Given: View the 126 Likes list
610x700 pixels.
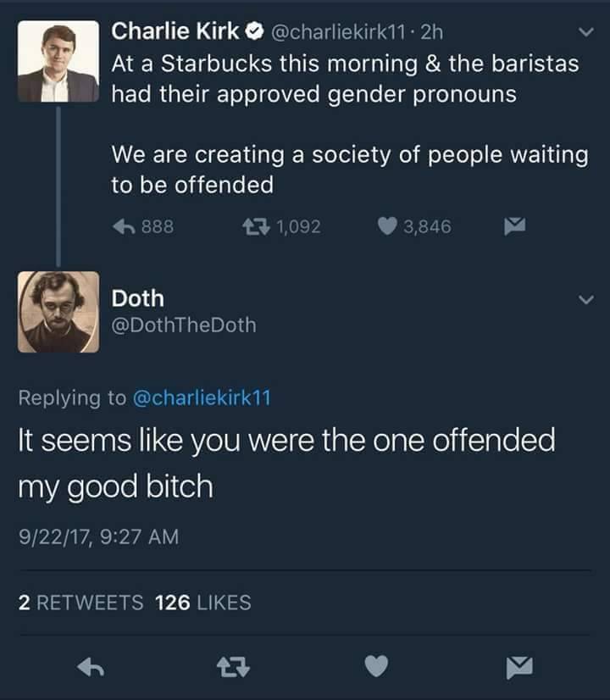Looking at the screenshot, I should pos(203,603).
